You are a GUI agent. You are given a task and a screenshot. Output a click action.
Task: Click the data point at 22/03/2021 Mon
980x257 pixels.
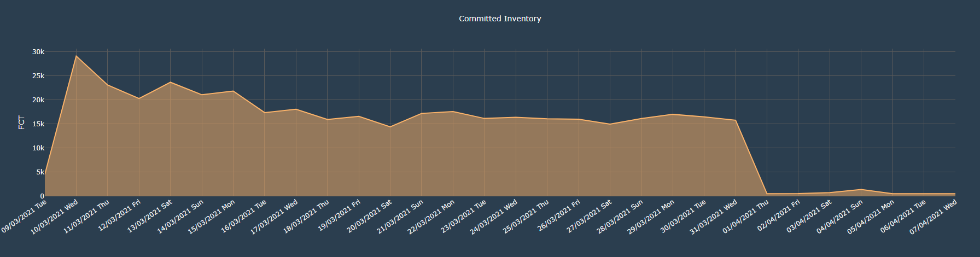pos(453,112)
